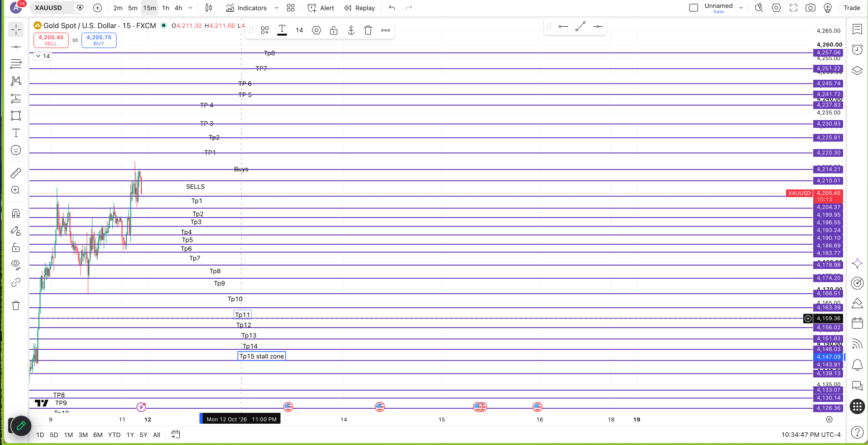Create a new Alert
The height and width of the screenshot is (445, 868).
[x=321, y=8]
